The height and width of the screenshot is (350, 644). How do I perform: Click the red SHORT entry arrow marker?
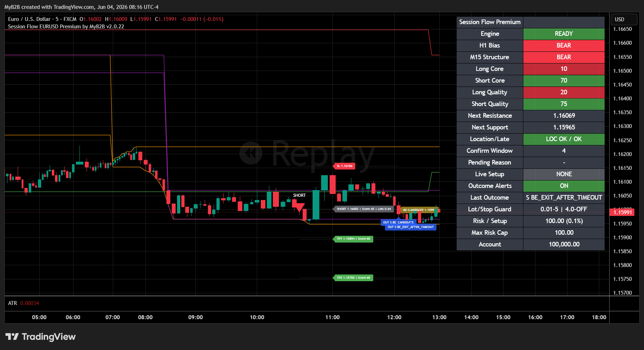[x=300, y=207]
